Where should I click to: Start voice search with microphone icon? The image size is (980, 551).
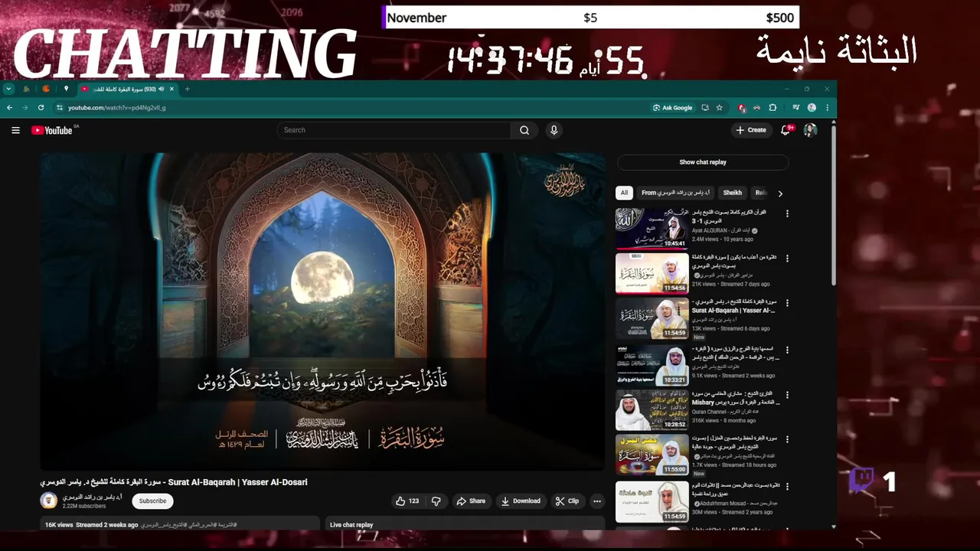click(554, 130)
